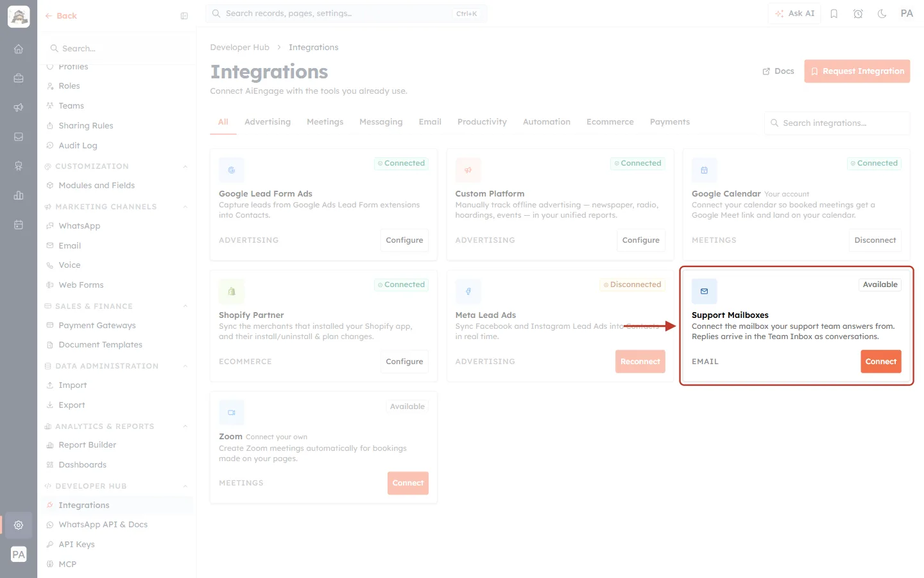
Task: Click the Zoom camera card icon
Action: pyautogui.click(x=232, y=413)
